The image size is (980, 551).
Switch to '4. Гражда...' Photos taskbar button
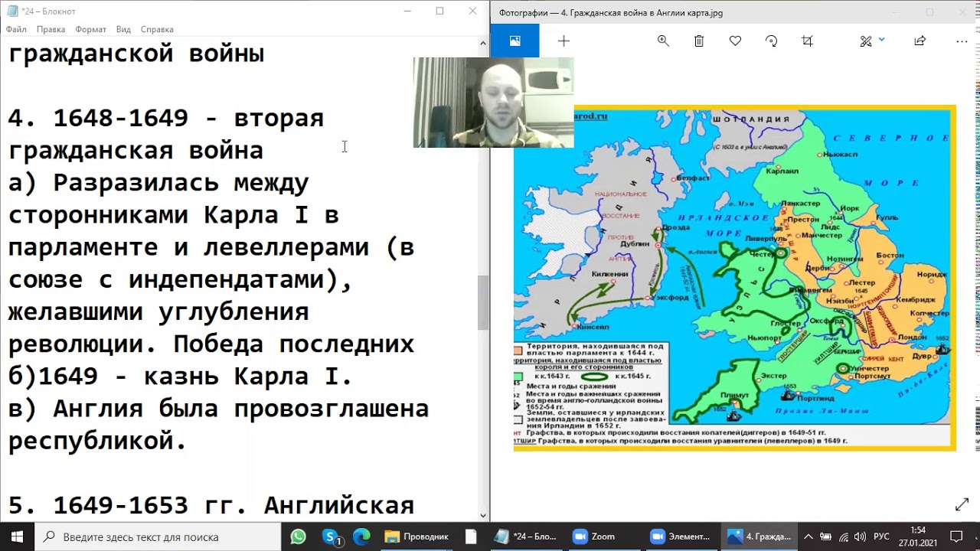coord(759,536)
